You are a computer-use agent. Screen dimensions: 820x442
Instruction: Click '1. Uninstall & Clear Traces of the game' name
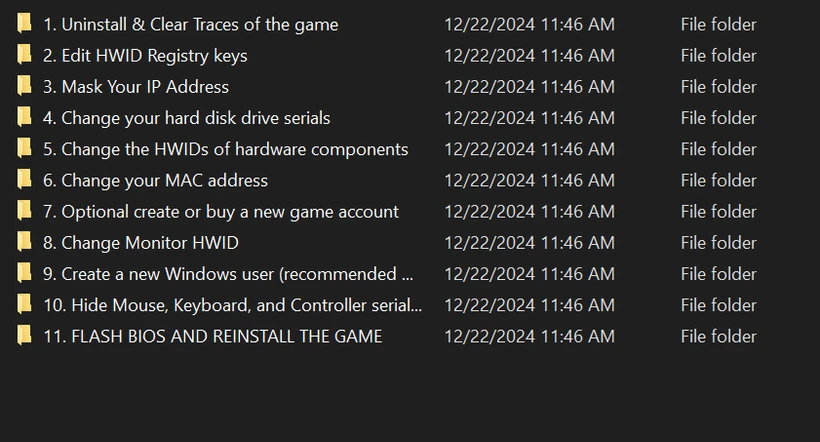[190, 25]
